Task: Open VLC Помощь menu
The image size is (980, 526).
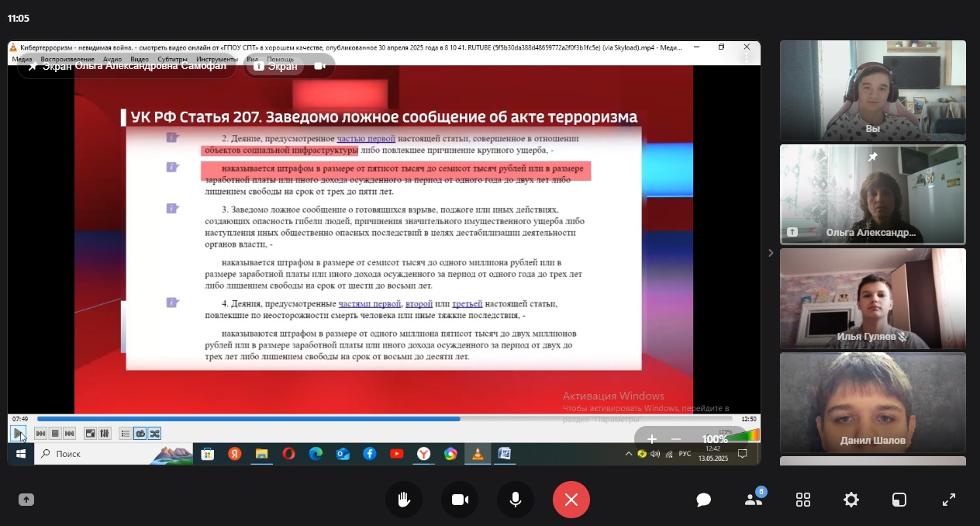Action: [x=281, y=59]
